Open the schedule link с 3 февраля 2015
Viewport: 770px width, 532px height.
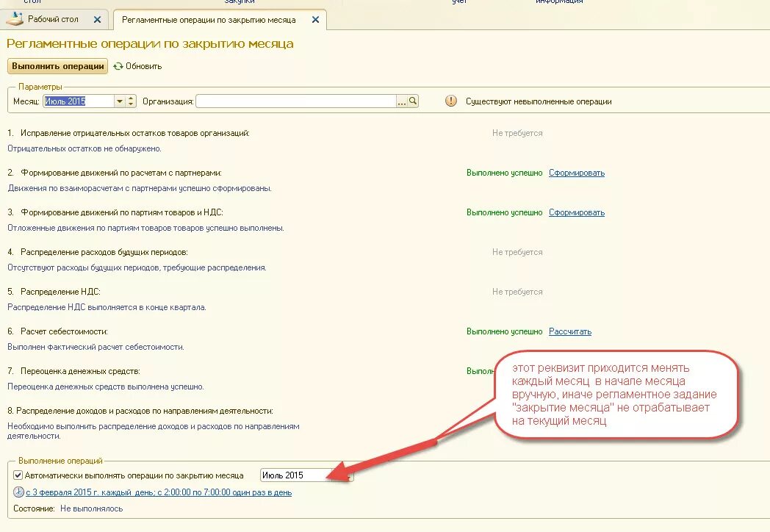[159, 492]
